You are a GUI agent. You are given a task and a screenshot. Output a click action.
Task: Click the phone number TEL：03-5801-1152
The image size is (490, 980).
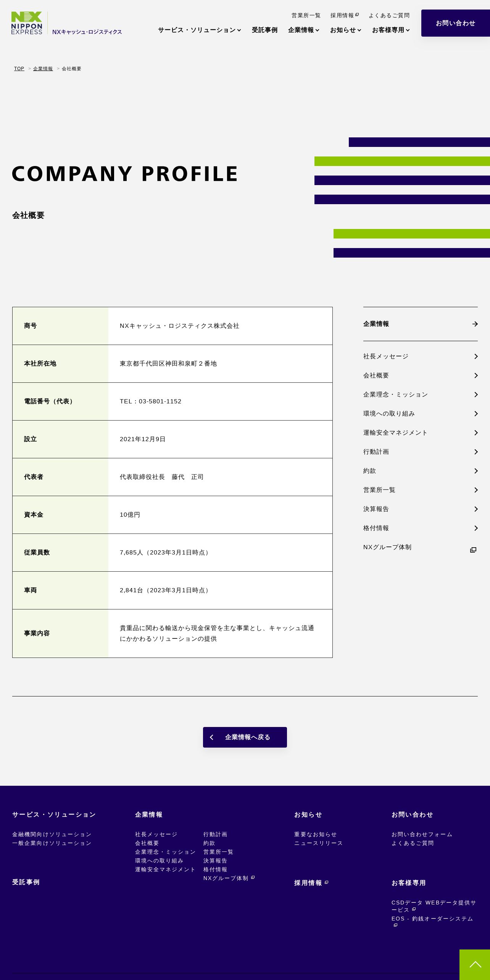[x=151, y=401]
